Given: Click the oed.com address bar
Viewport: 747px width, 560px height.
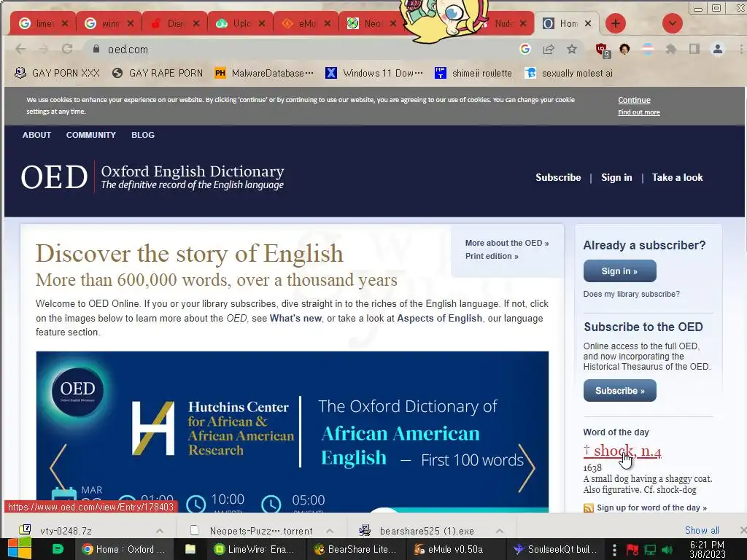Looking at the screenshot, I should (x=305, y=49).
